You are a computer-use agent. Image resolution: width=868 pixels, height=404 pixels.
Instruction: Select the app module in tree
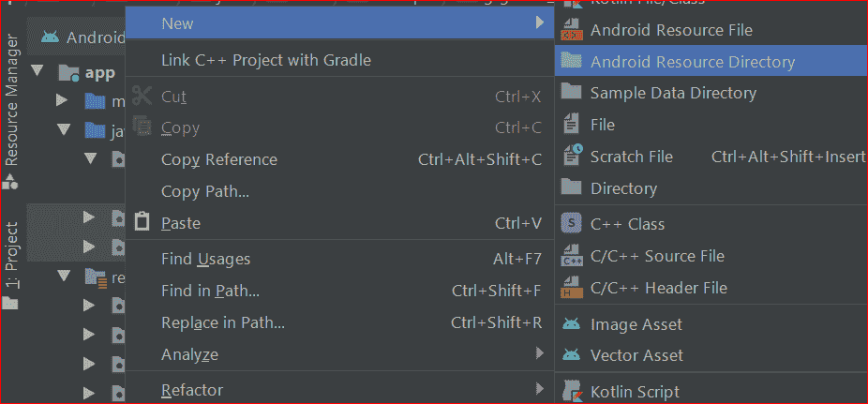99,73
